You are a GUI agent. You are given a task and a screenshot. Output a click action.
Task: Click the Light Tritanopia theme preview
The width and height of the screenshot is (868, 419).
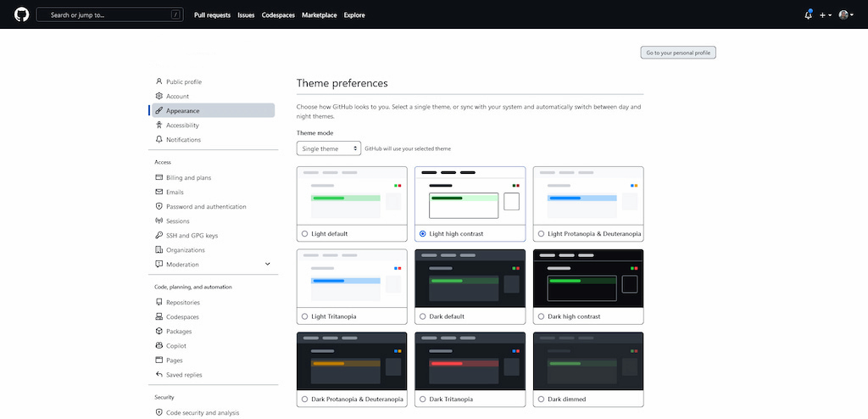[x=352, y=278]
